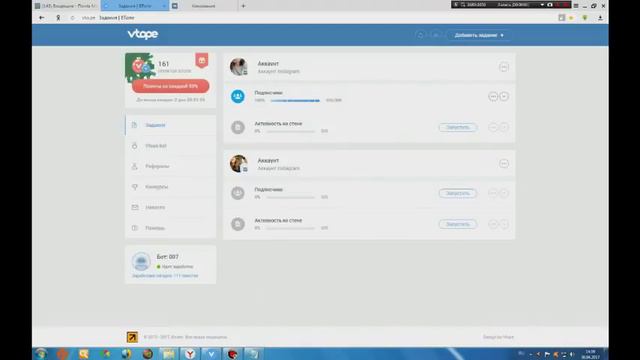
Task: Switch to the mail inbox browser tab
Action: [x=65, y=6]
